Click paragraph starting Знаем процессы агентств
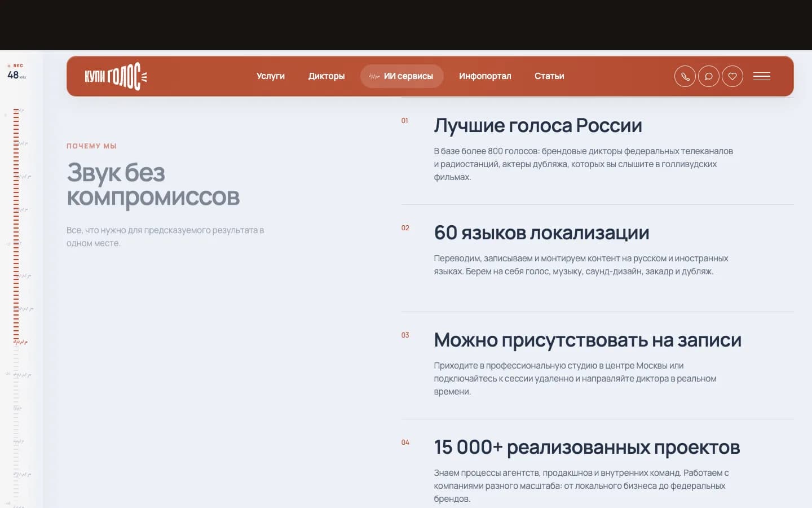Image resolution: width=812 pixels, height=508 pixels. click(581, 486)
